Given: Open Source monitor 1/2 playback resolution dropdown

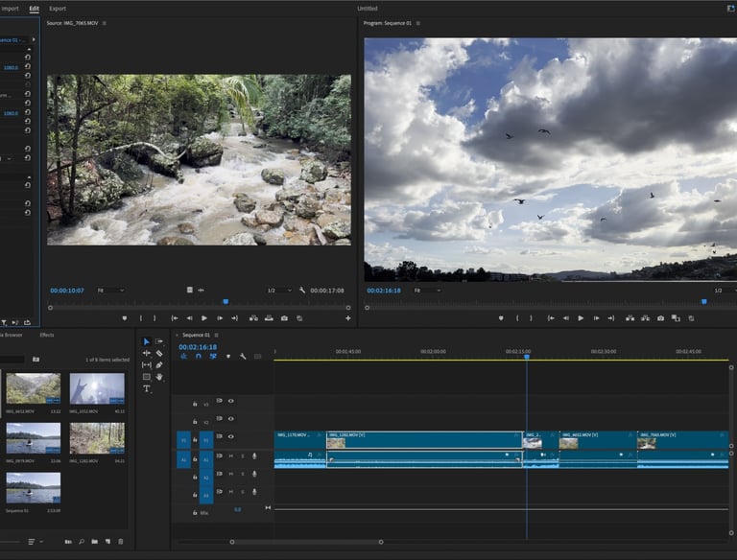Looking at the screenshot, I should coord(278,290).
